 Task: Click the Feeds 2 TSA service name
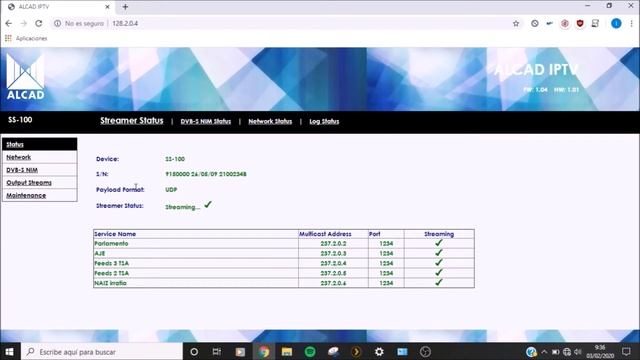pyautogui.click(x=111, y=273)
